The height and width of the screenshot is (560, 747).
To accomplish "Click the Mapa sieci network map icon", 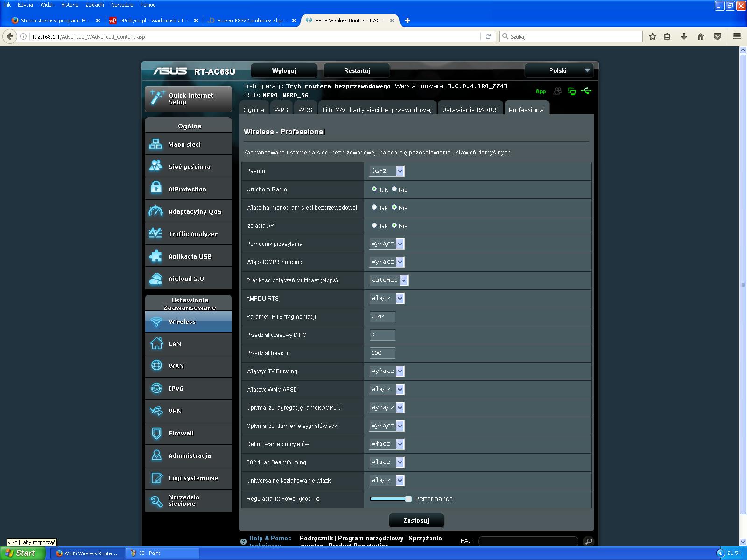I will [x=156, y=144].
